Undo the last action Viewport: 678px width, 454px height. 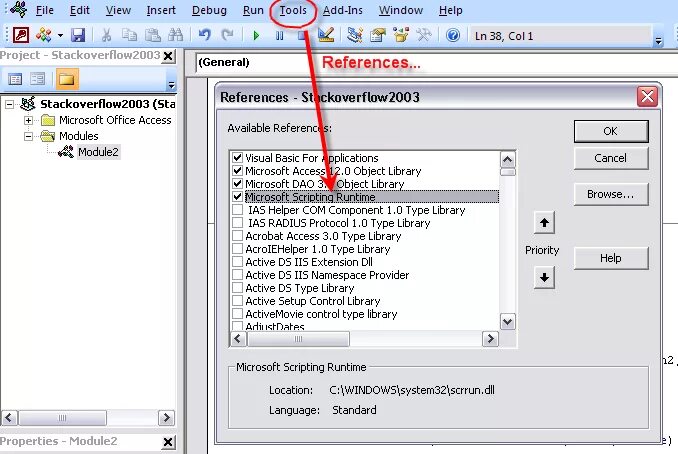(x=205, y=35)
